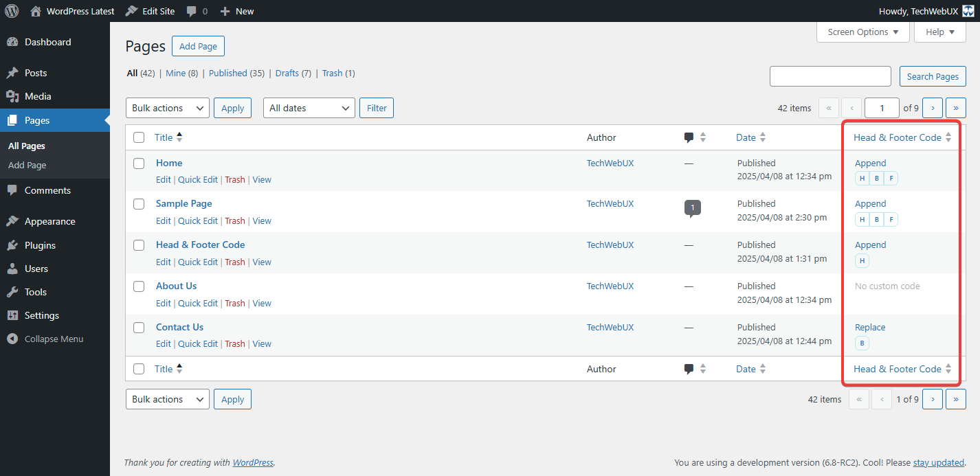
Task: Click the B badge in Sample Page row
Action: (877, 220)
